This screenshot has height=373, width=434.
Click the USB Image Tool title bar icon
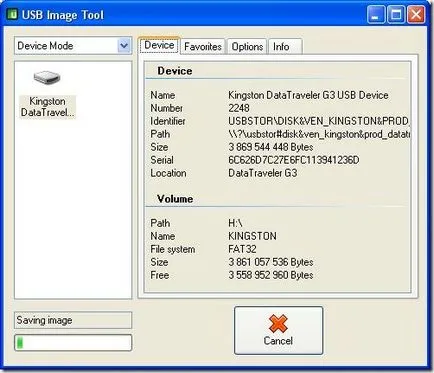pyautogui.click(x=12, y=15)
